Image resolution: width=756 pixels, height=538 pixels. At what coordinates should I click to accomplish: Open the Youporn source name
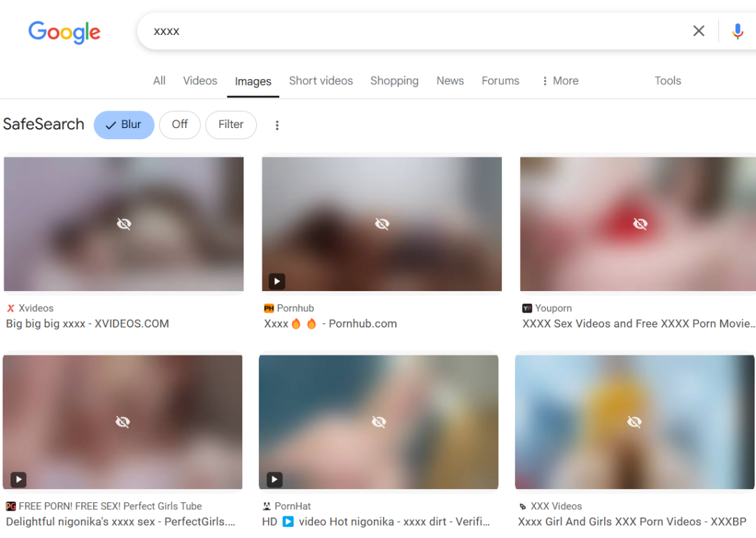pos(553,308)
